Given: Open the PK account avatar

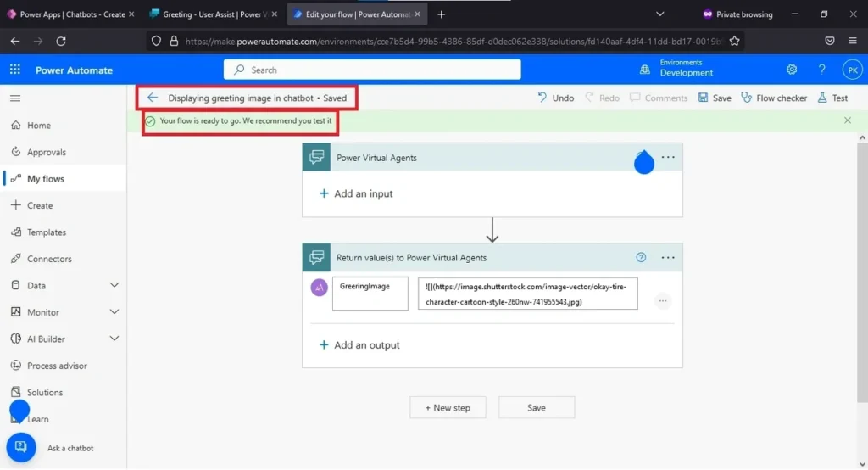Looking at the screenshot, I should click(853, 70).
